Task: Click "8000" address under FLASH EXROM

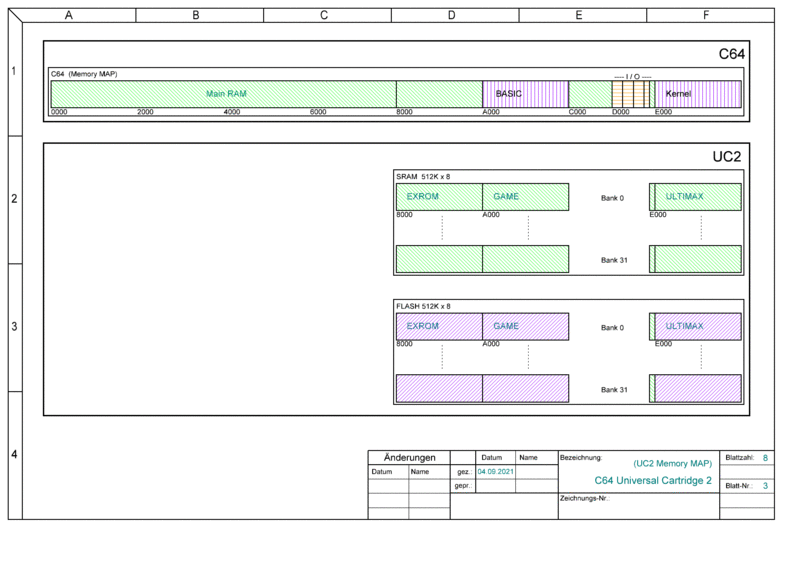Action: [405, 344]
